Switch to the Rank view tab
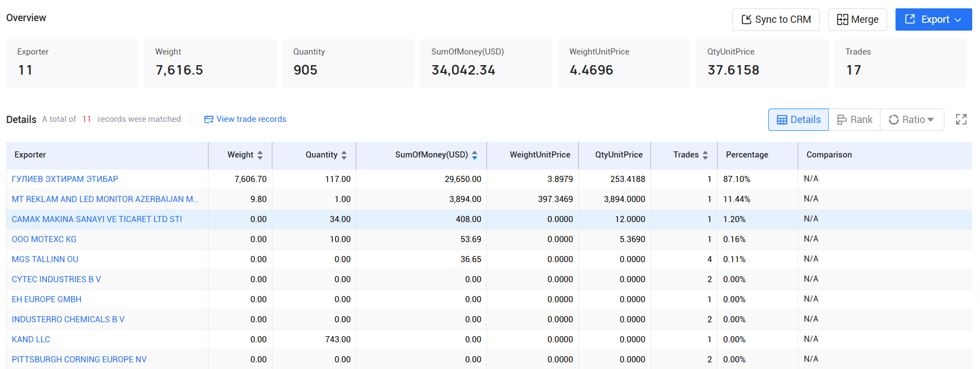 (x=854, y=120)
